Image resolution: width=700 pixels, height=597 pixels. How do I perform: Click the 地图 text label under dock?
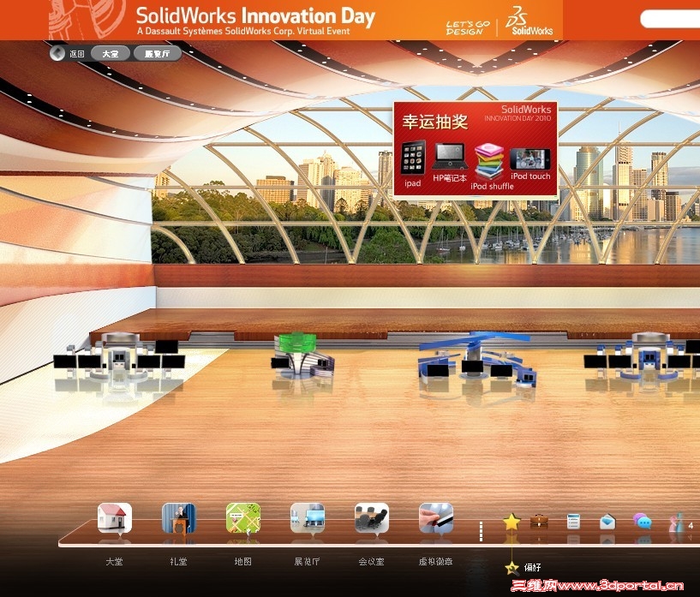(x=242, y=561)
